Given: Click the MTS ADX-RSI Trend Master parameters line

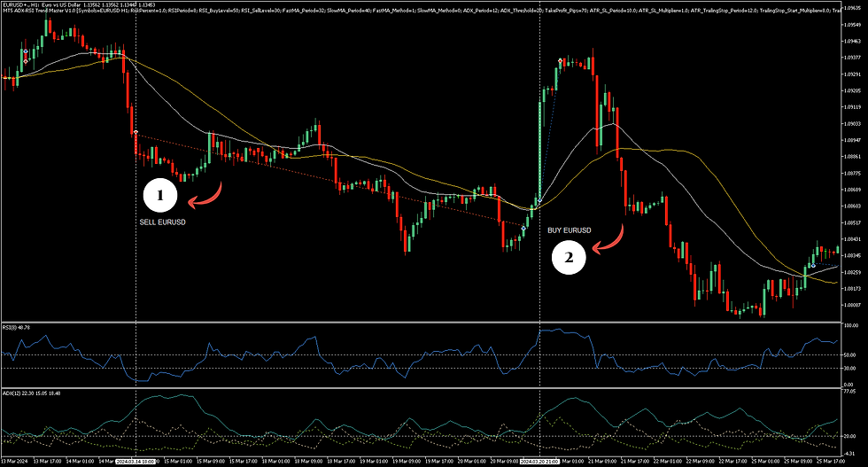Looking at the screenshot, I should 423,11.
